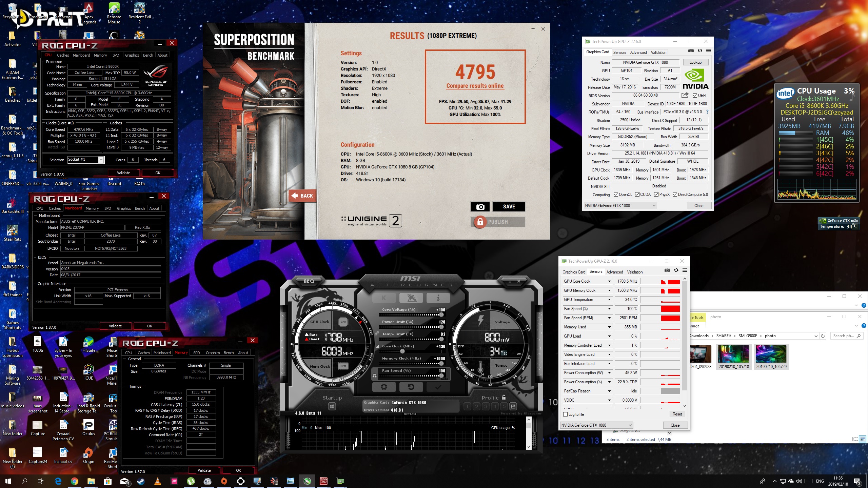Apply Afterburner settings with checkmark button
The height and width of the screenshot is (488, 868).
(x=438, y=387)
